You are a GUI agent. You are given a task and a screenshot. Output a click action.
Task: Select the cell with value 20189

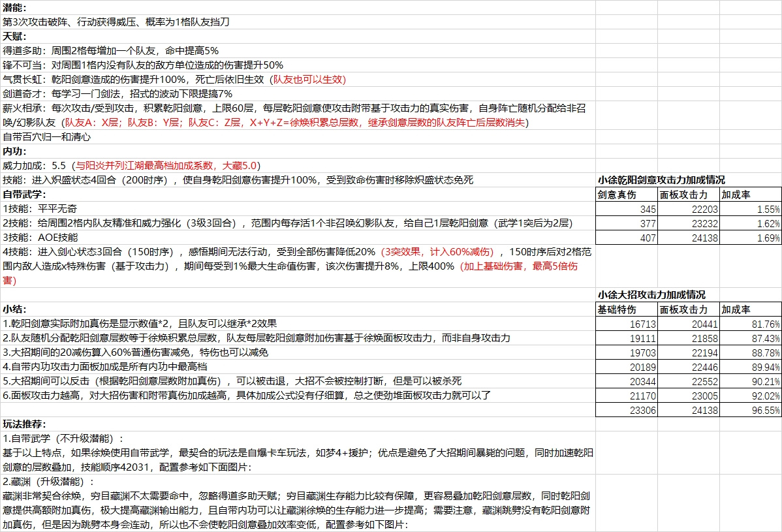(x=627, y=367)
